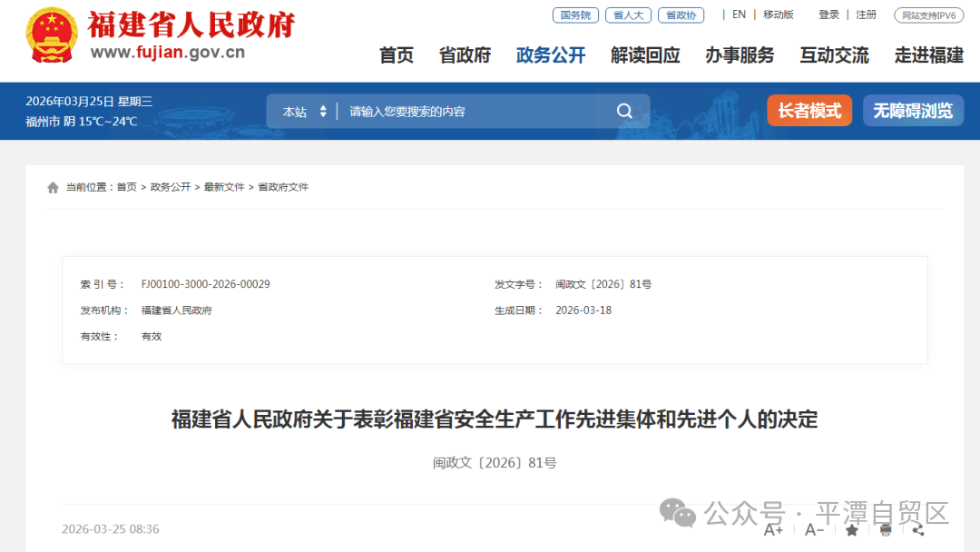Switch language with the EN link
Screen dimensions: 980x552
point(739,15)
